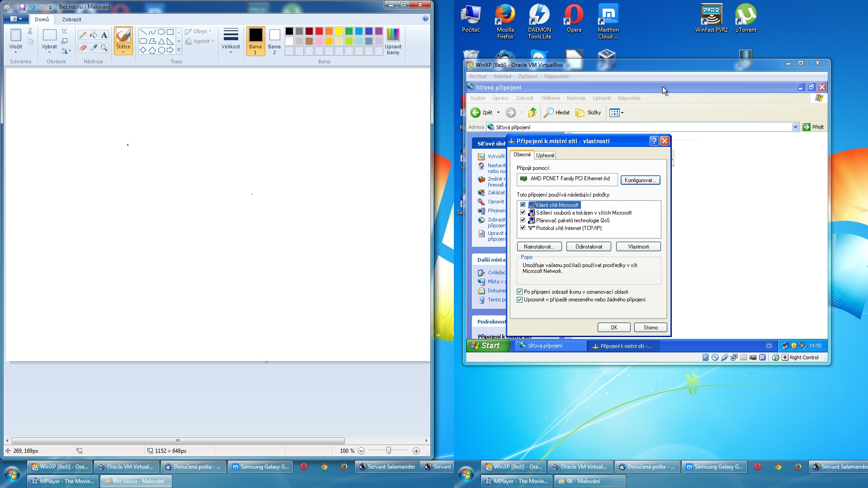The height and width of the screenshot is (488, 868).
Task: Click the Konfigurovat... button
Action: coord(640,180)
